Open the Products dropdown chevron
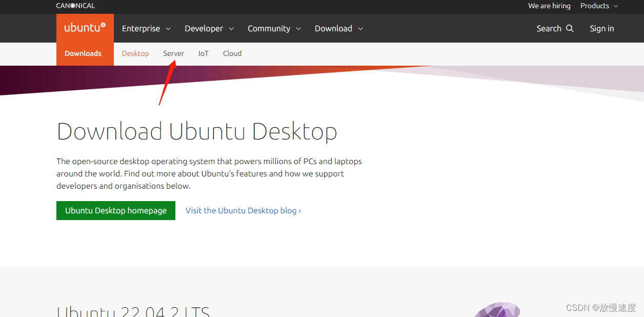Viewport: 644px width, 317px height. coord(616,6)
